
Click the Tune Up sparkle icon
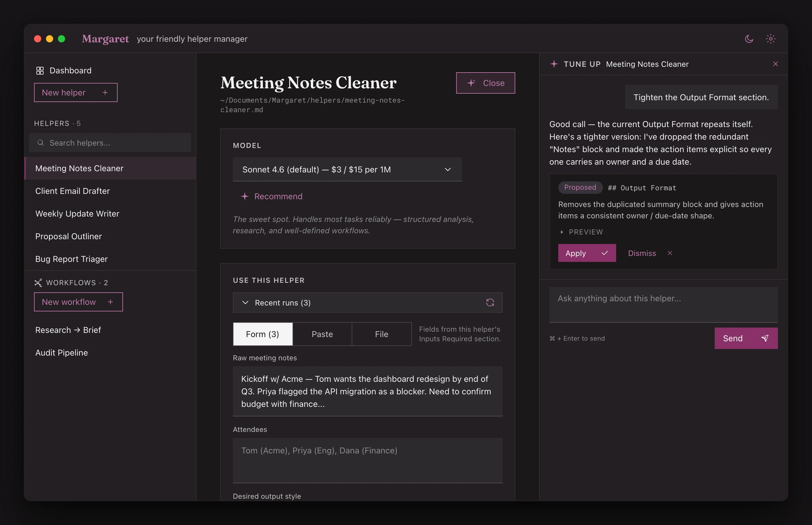click(554, 64)
